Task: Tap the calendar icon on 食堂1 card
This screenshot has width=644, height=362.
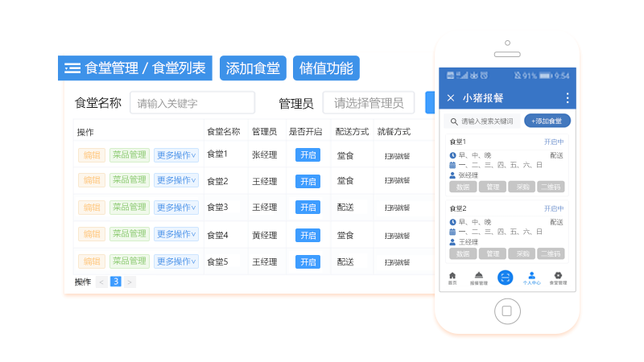Action: point(452,165)
